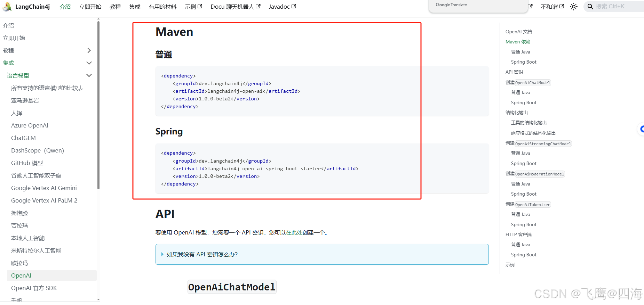Open Docu 聊天机器人 external link
This screenshot has width=644, height=305.
coord(236,7)
